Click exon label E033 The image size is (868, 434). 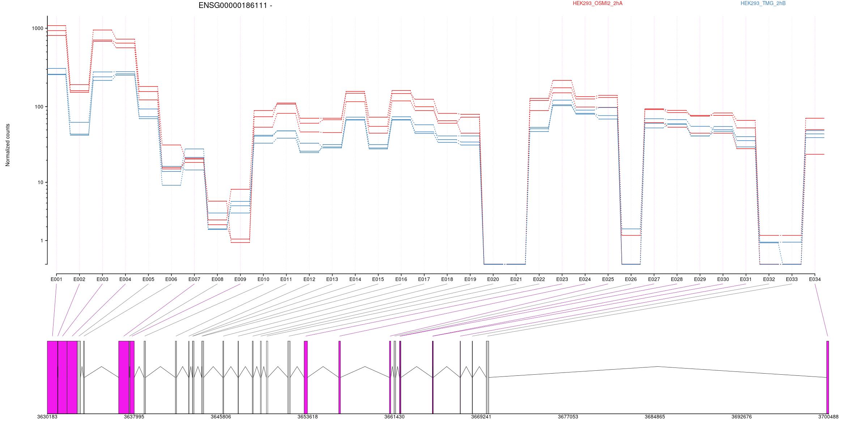pyautogui.click(x=792, y=279)
